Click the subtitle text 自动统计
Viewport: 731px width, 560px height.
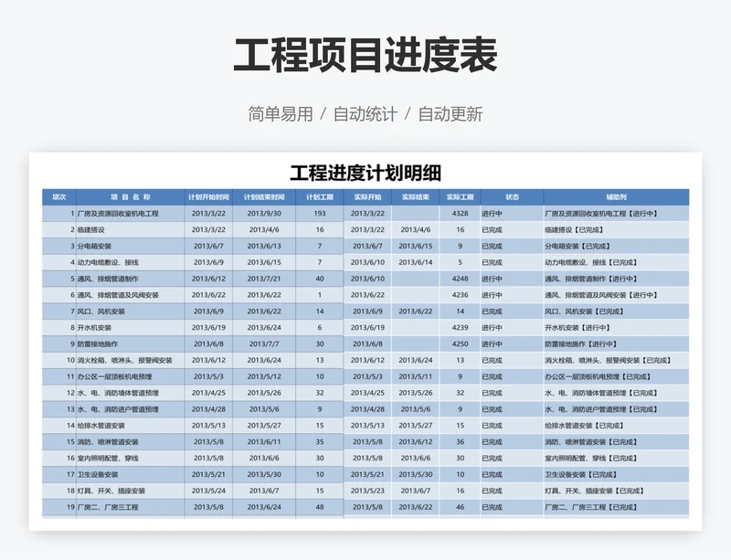point(365,114)
